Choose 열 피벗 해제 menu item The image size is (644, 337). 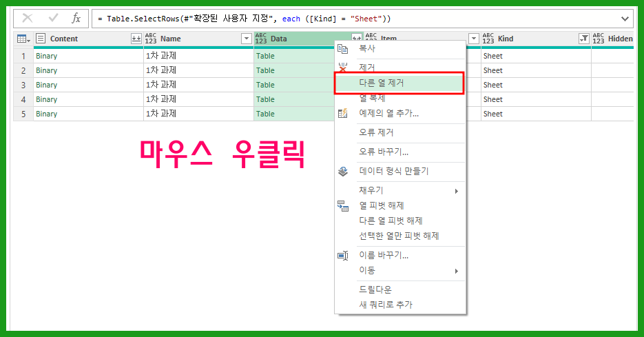click(400, 205)
